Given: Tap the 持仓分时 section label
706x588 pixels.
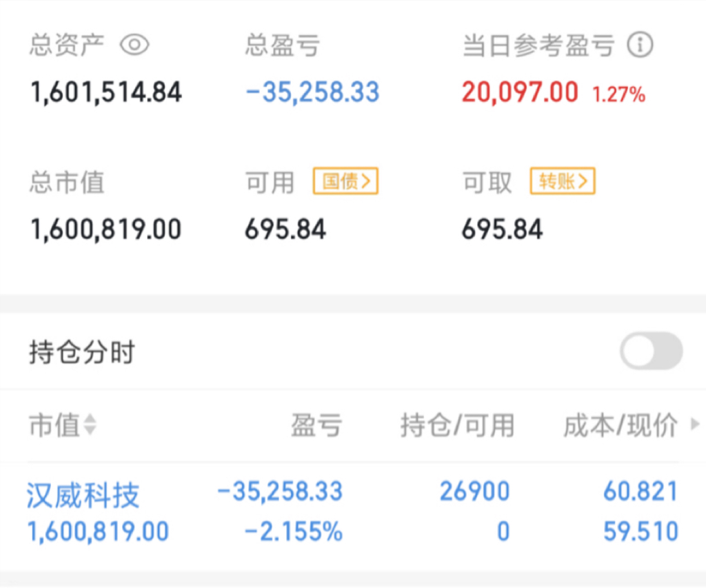Looking at the screenshot, I should [82, 352].
